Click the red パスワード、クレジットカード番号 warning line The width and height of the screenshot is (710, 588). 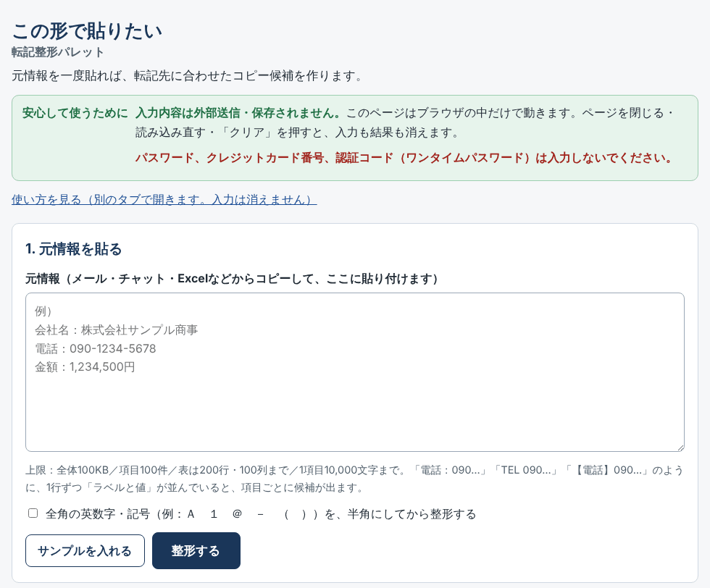click(x=404, y=158)
